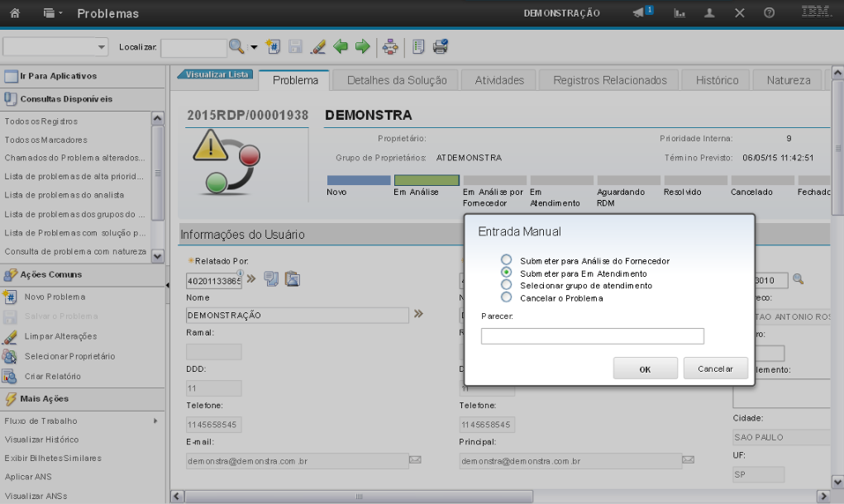This screenshot has width=844, height=504.
Task: Click the magnifier search icon beside Localizar
Action: (236, 47)
